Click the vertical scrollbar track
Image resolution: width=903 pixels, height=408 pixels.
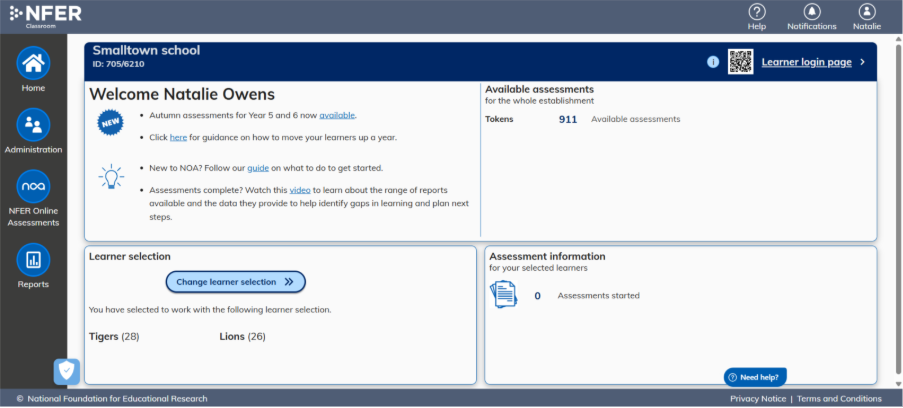tap(898, 211)
